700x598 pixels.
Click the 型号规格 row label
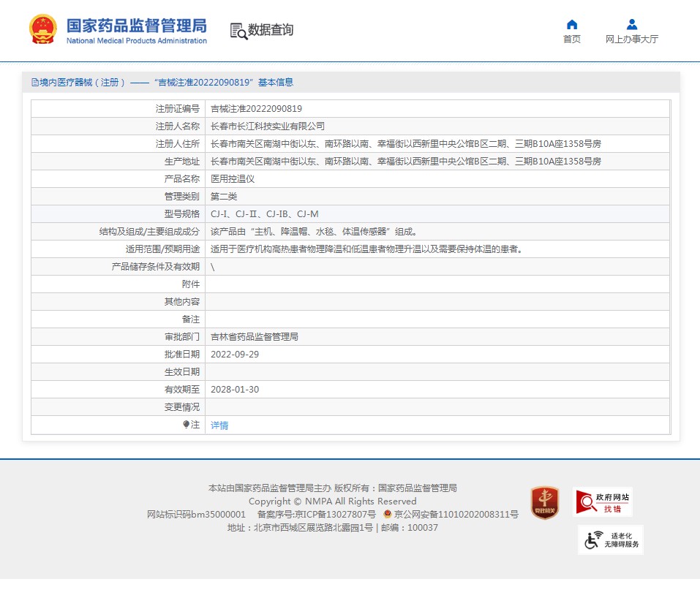pyautogui.click(x=181, y=213)
